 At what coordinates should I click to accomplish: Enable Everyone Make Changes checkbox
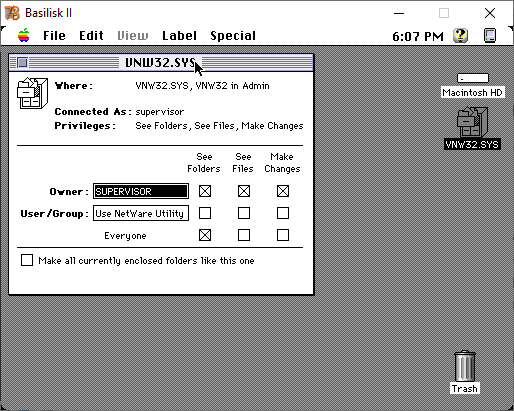(x=283, y=235)
